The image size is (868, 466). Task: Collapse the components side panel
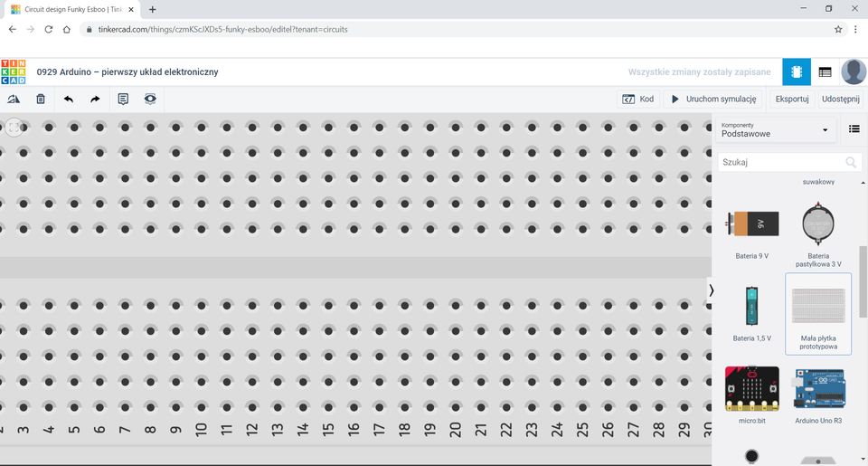[711, 290]
